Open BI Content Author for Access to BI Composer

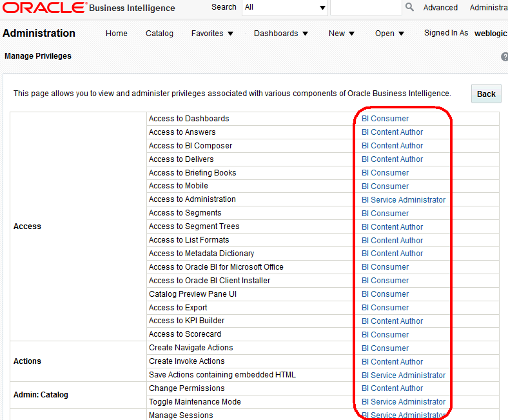tap(392, 146)
